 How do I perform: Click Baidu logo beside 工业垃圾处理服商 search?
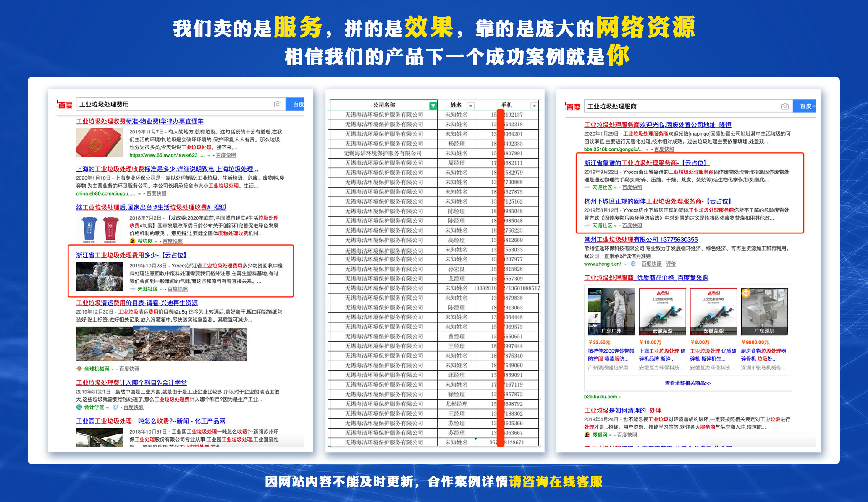[x=573, y=107]
